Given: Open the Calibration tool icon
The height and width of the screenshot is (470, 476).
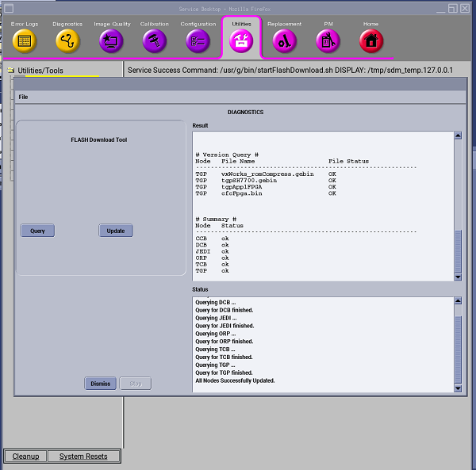Looking at the screenshot, I should coord(155,40).
